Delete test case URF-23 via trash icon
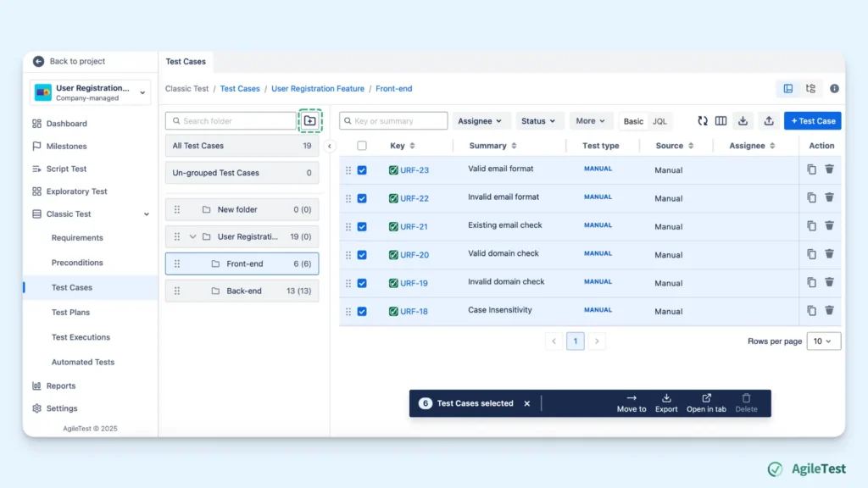The image size is (868, 488). coord(829,169)
